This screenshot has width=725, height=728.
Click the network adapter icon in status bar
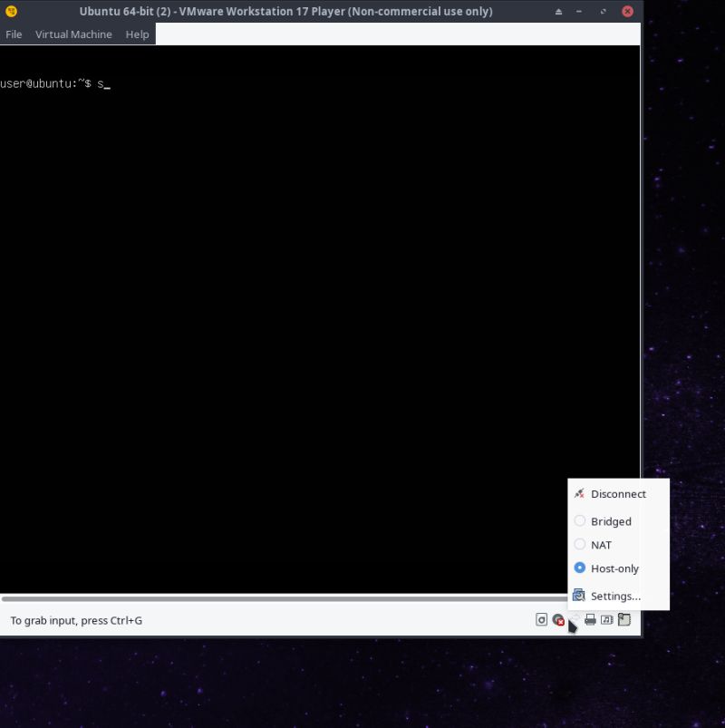click(x=574, y=619)
